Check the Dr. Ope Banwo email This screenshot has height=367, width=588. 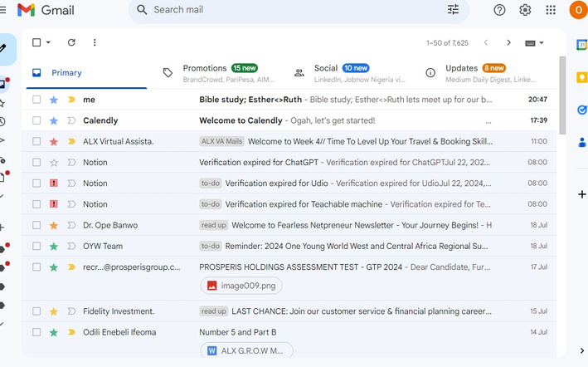tap(36, 225)
